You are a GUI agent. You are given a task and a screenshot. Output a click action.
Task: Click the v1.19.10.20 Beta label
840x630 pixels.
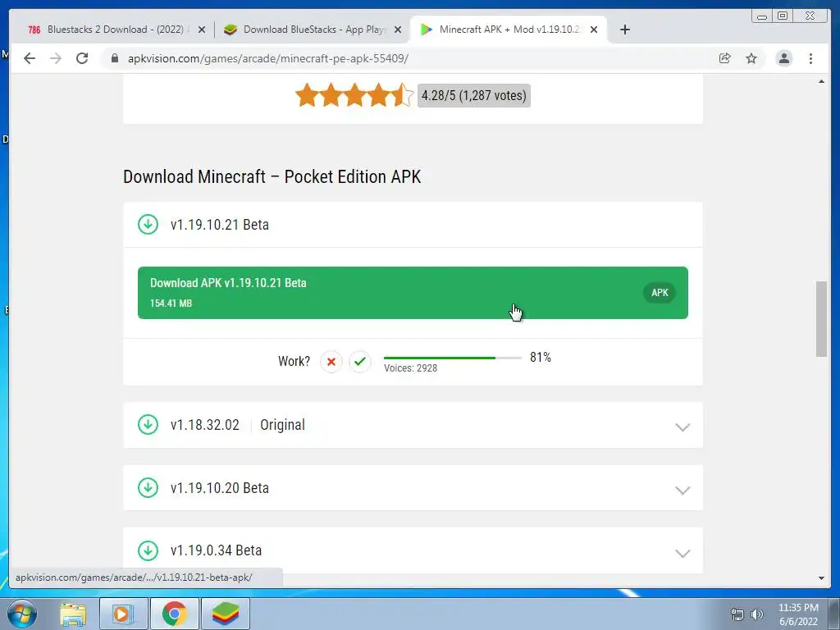click(220, 488)
